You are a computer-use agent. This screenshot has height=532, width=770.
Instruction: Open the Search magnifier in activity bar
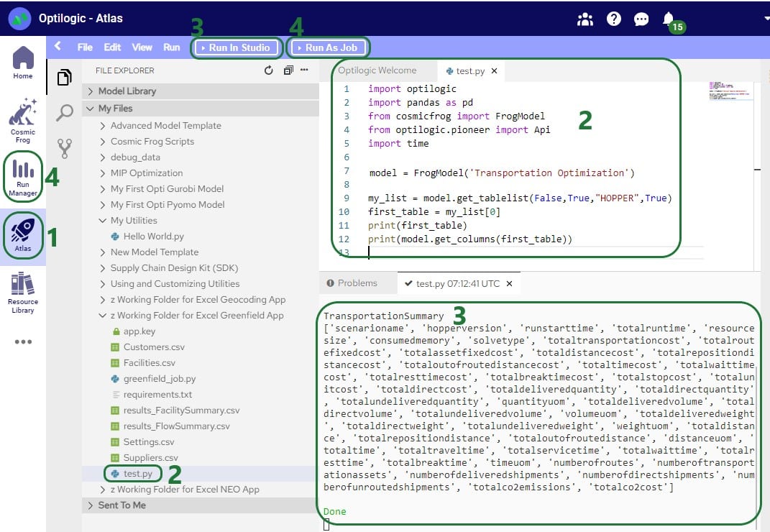pyautogui.click(x=64, y=113)
